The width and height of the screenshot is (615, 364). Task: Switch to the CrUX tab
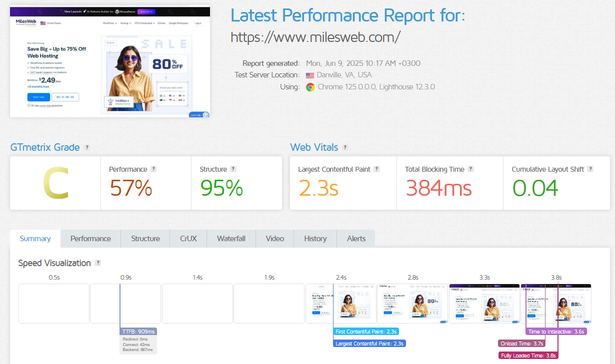[188, 239]
